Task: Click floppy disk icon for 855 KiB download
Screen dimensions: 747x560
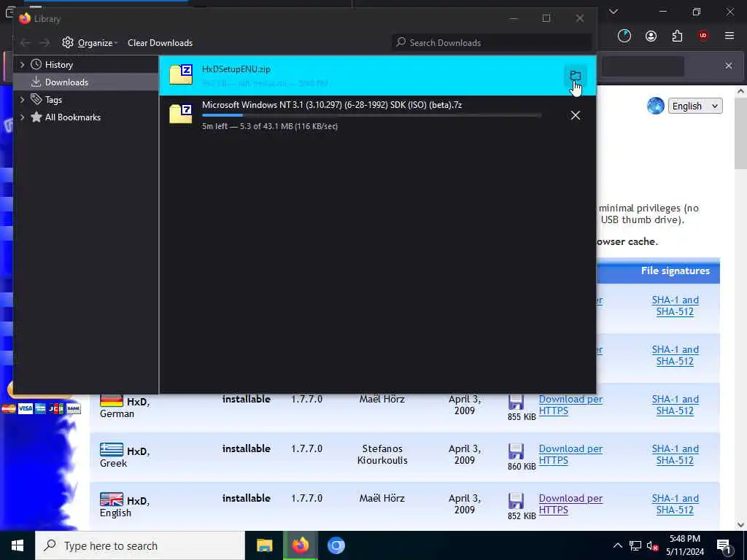Action: tap(516, 402)
